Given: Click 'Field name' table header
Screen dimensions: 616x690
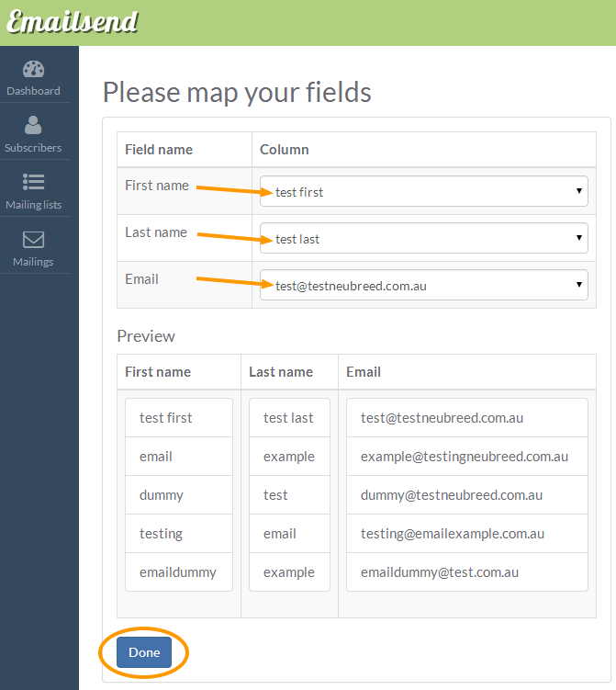Looking at the screenshot, I should pos(159,150).
